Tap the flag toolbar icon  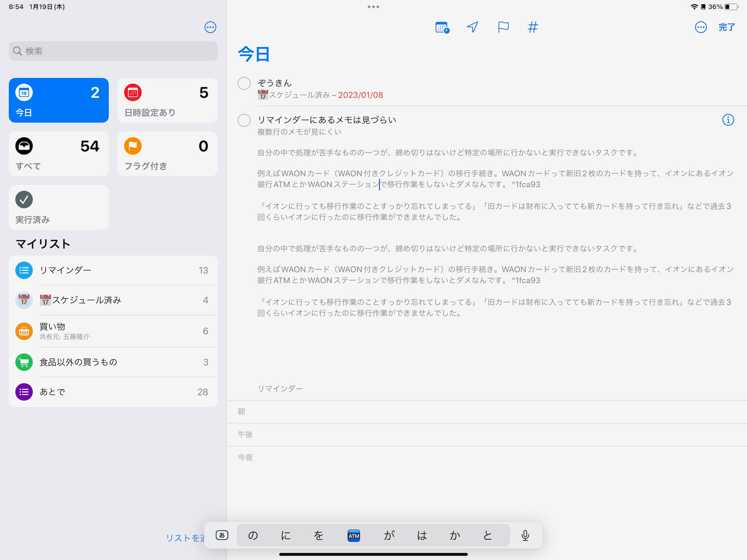pyautogui.click(x=503, y=27)
